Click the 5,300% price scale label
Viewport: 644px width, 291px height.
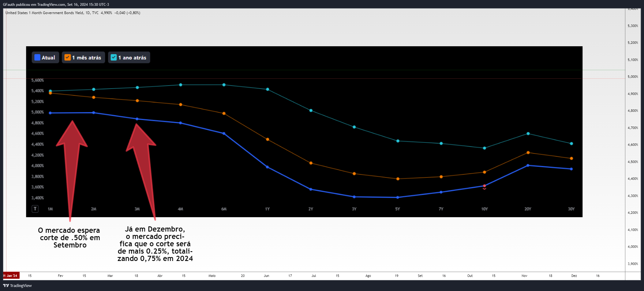(x=633, y=26)
